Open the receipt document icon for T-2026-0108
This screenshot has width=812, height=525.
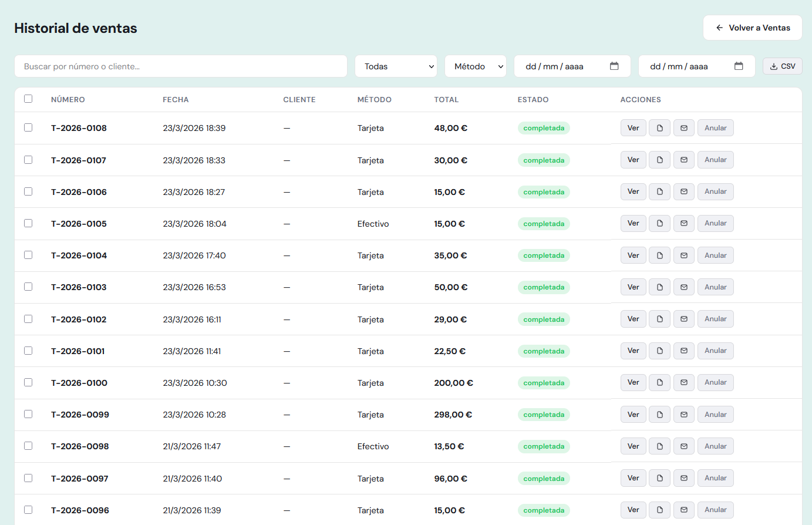point(659,127)
